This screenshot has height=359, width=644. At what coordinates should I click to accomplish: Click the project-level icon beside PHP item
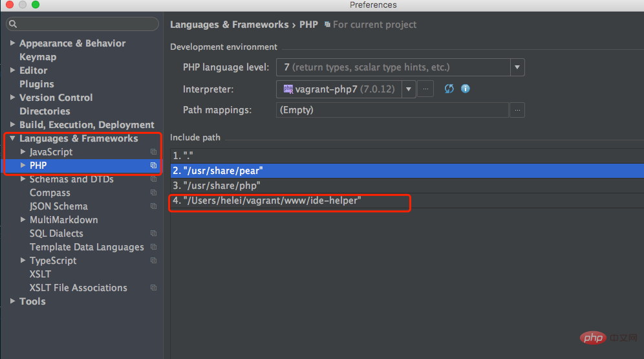(x=153, y=166)
